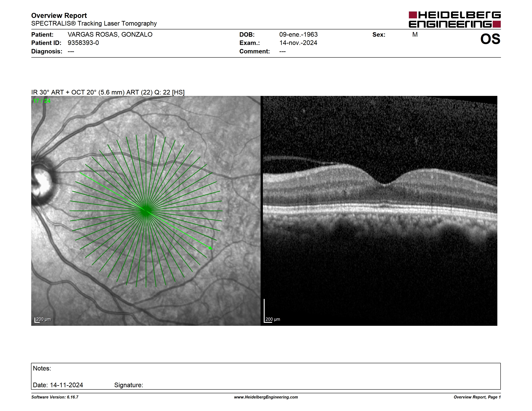Screen dimensions: 532x411
Task: Click the 'Date: 14-11-2024' entry
Action: (x=58, y=385)
